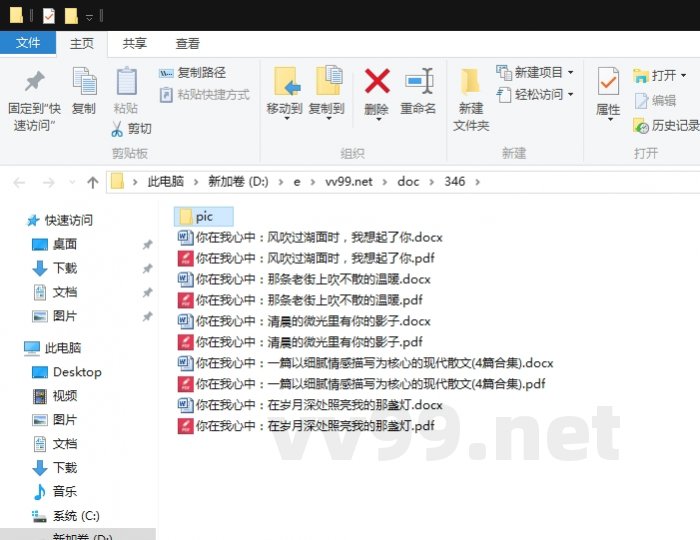The height and width of the screenshot is (540, 700).
Task: Select the 4篇合集 pdf file
Action: 362,384
